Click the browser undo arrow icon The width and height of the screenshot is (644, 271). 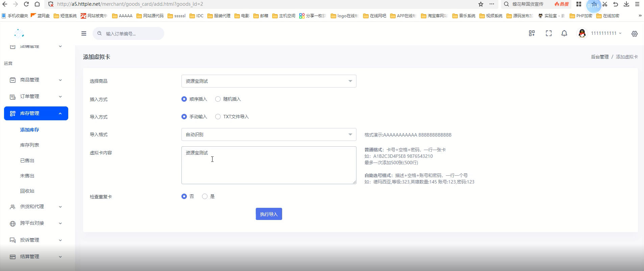tap(616, 4)
